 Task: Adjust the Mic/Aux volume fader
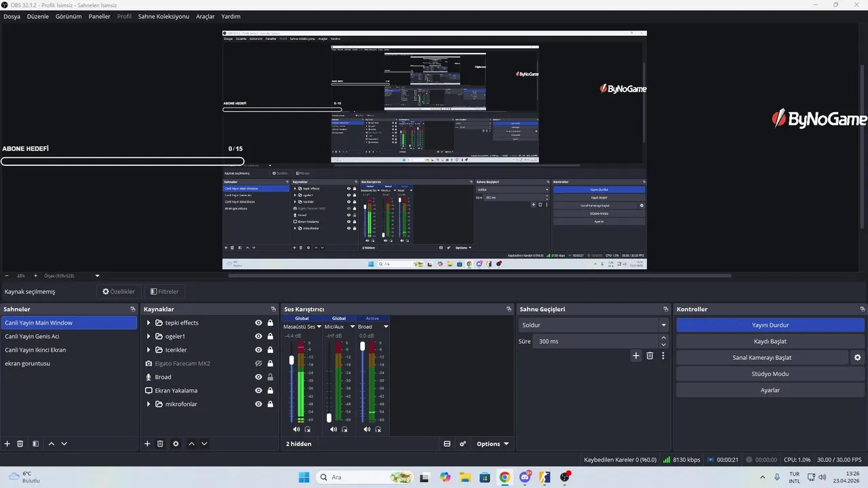coord(329,418)
